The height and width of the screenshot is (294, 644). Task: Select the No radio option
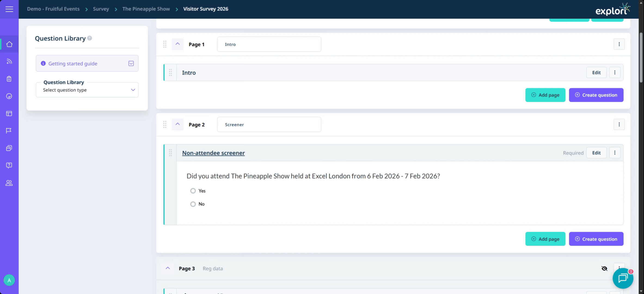[193, 204]
